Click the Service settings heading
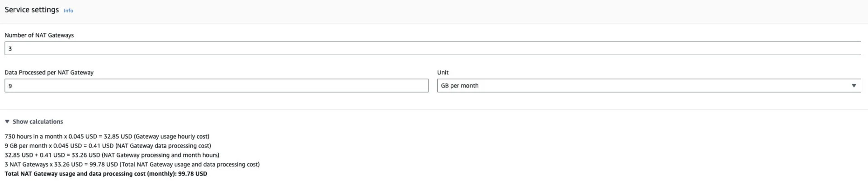Screen dimensions: 868x194 point(32,9)
